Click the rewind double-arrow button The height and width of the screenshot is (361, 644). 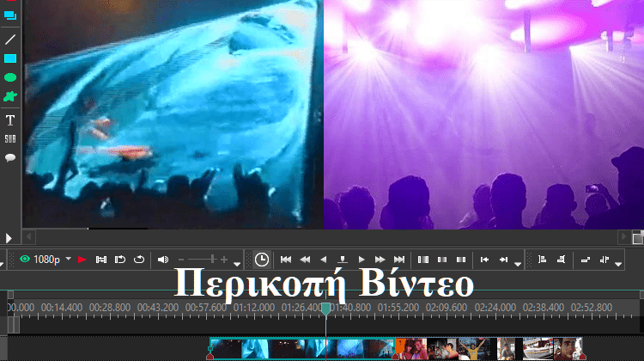coord(305,260)
